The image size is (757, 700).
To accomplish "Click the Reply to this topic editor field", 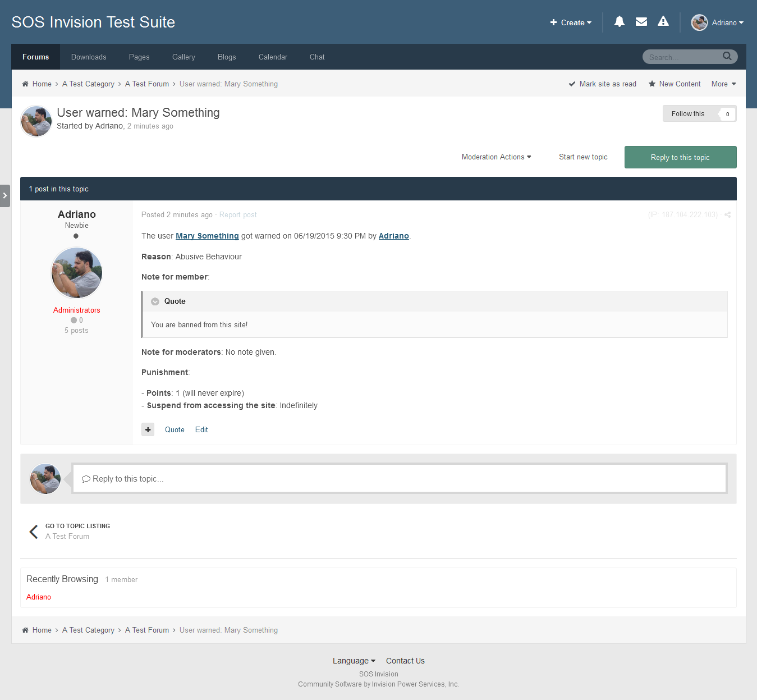I will 400,479.
